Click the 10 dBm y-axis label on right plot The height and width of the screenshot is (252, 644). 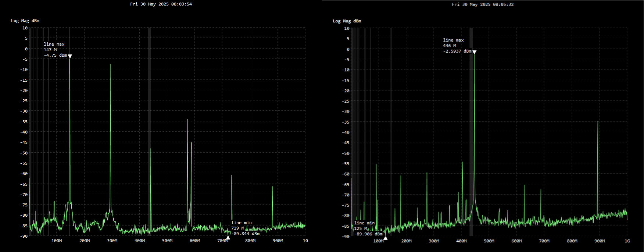(347, 28)
